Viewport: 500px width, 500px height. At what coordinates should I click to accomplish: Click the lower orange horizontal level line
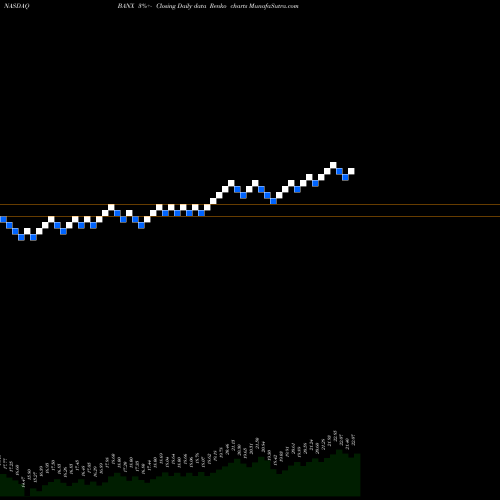250,217
